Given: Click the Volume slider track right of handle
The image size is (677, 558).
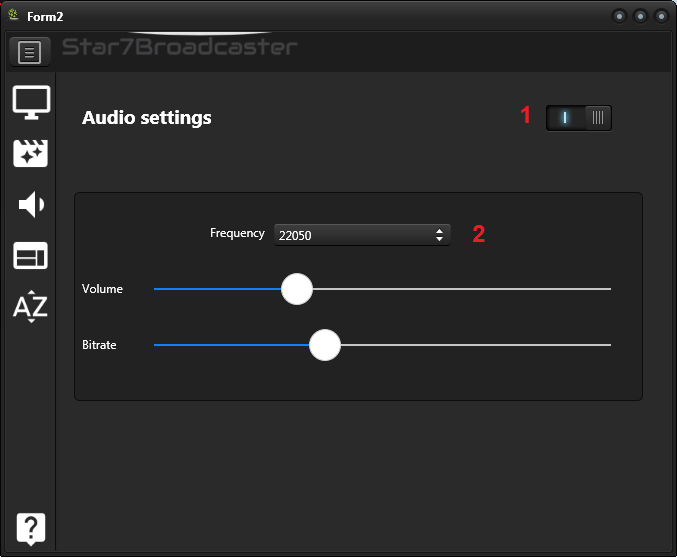Looking at the screenshot, I should click(x=462, y=289).
